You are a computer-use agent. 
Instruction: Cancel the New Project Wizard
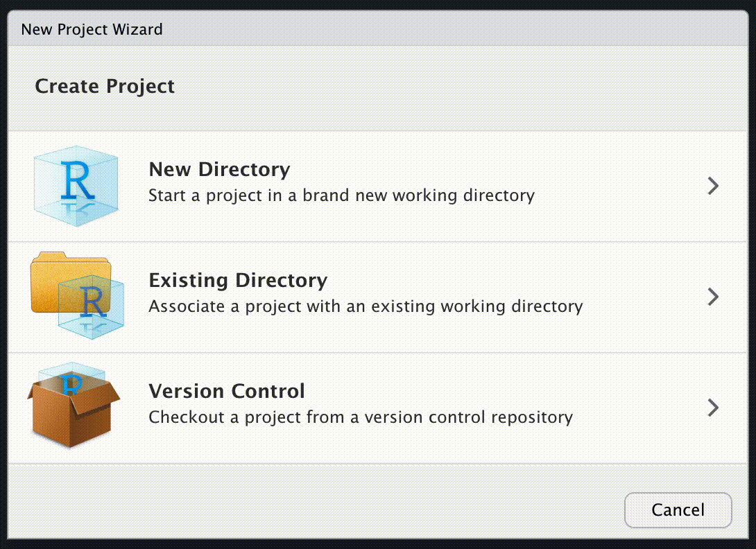(678, 510)
